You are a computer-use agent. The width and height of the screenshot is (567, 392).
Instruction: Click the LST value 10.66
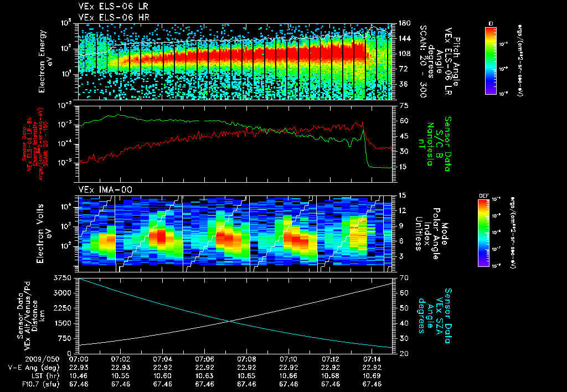[288, 376]
